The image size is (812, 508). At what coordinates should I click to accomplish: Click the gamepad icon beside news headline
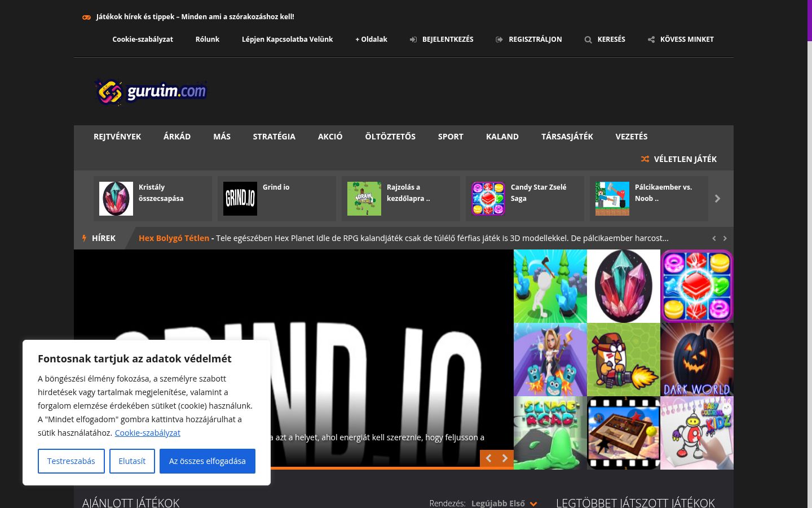(86, 17)
